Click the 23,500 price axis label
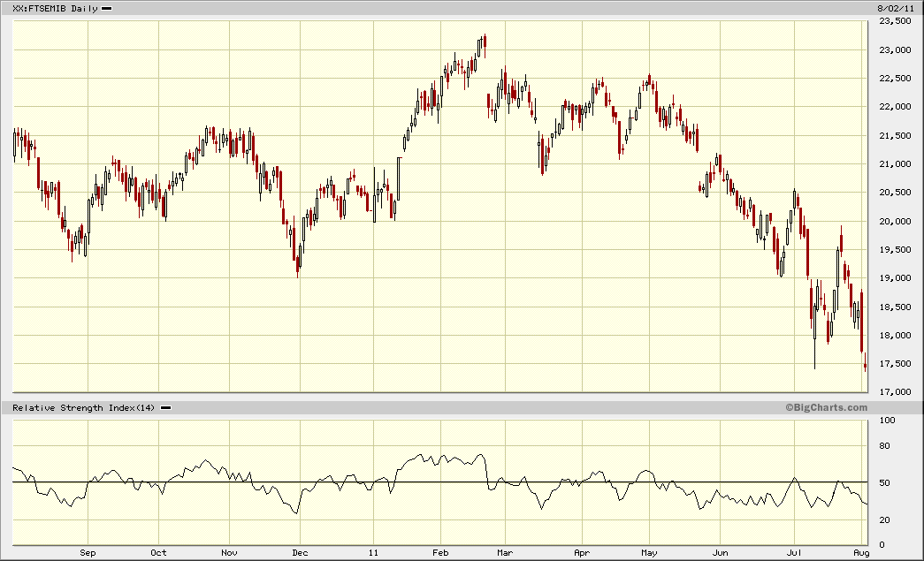 tap(895, 21)
